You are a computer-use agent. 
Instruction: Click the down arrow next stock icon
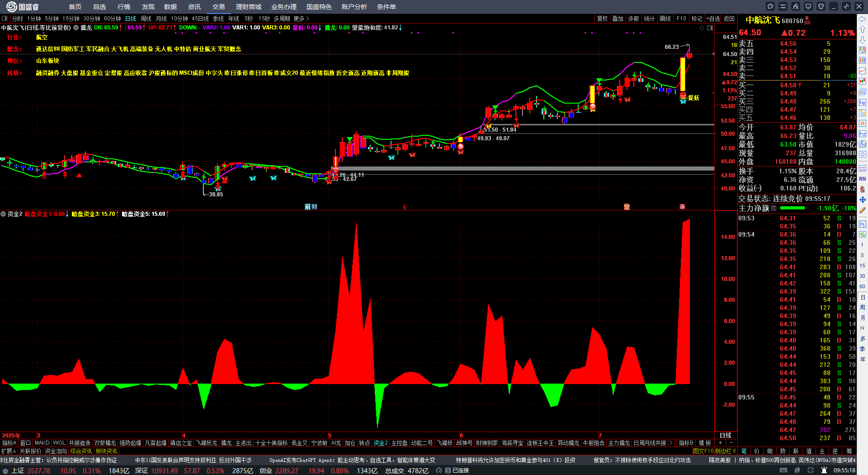(x=863, y=39)
